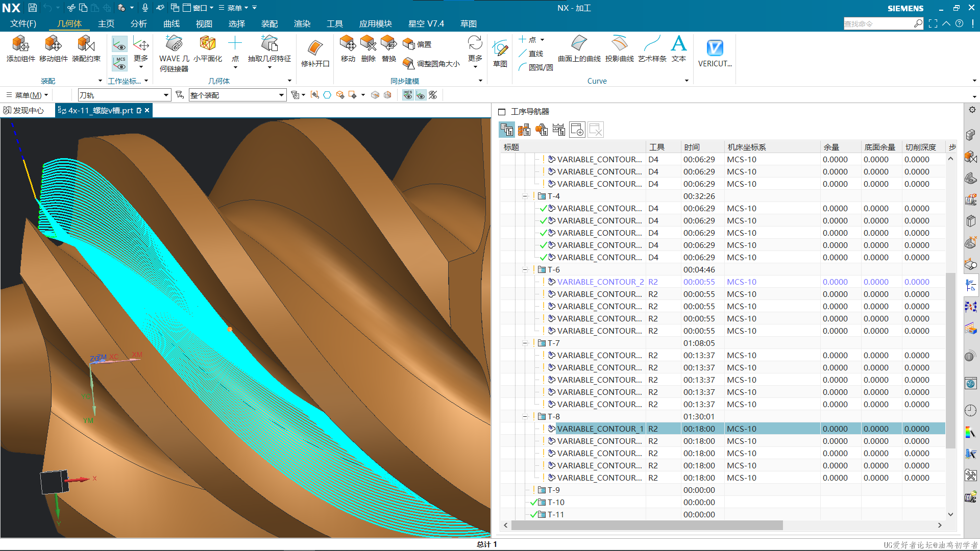Switch navigator to Machining Method view icon
This screenshot has width=980, height=551.
[559, 130]
